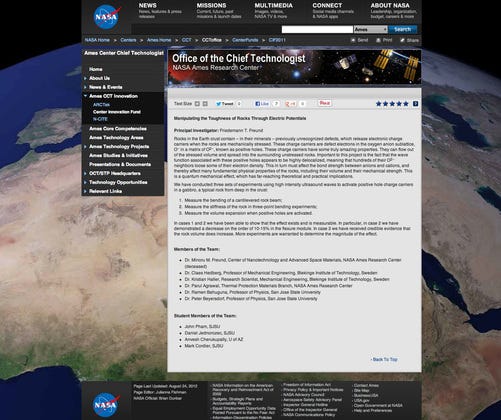Screen dimensions: 501x420
Task: Rate the page with the first star
Action: point(379,104)
